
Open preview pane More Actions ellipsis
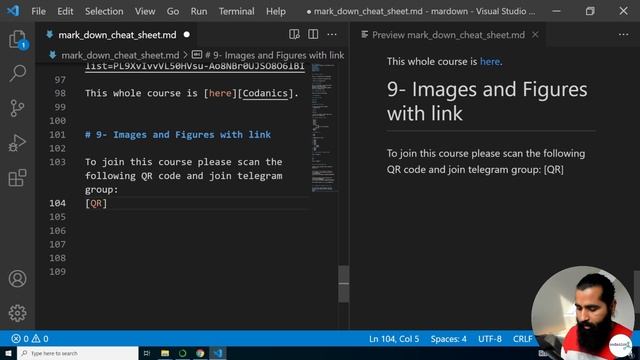[x=624, y=35]
